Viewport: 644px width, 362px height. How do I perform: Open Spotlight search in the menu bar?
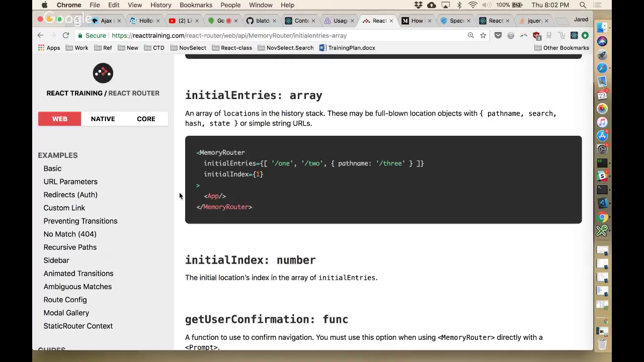pyautogui.click(x=583, y=5)
